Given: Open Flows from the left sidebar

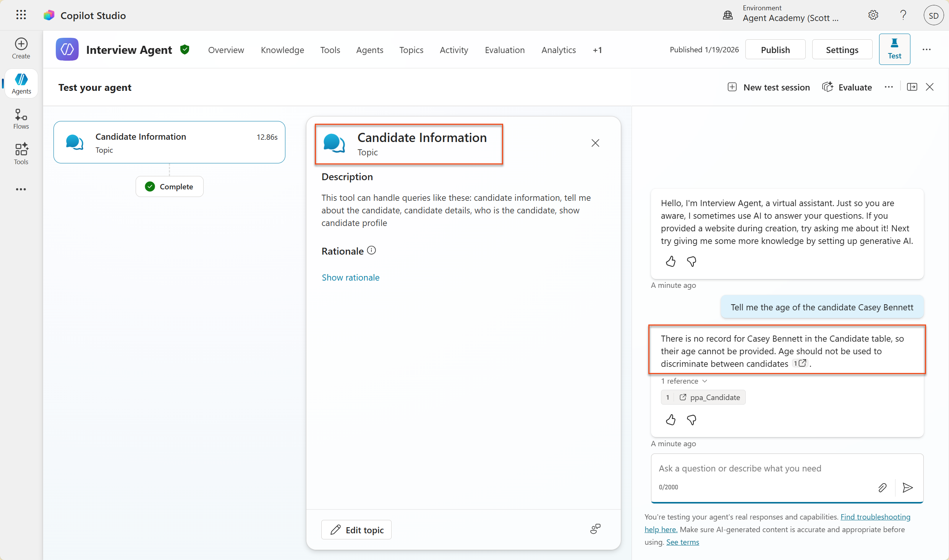Looking at the screenshot, I should [21, 119].
